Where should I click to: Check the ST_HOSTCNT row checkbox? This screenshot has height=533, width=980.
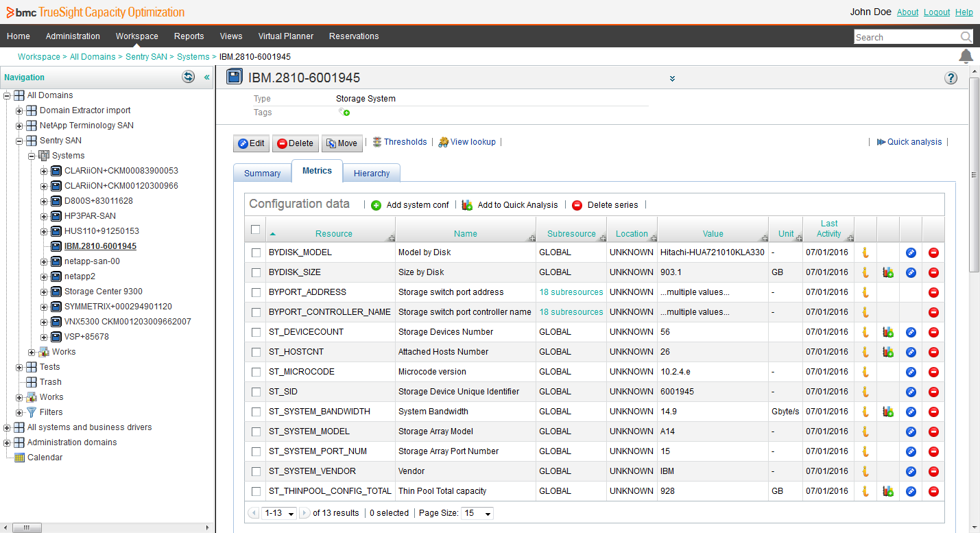(256, 352)
